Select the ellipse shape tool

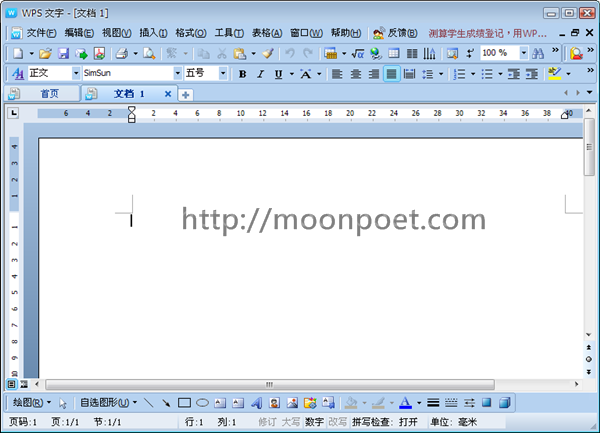point(202,403)
